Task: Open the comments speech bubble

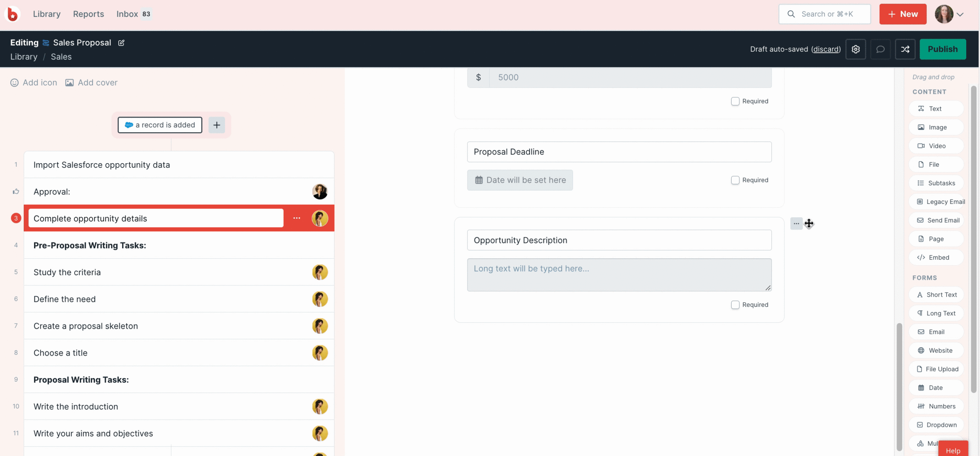Action: click(x=880, y=49)
